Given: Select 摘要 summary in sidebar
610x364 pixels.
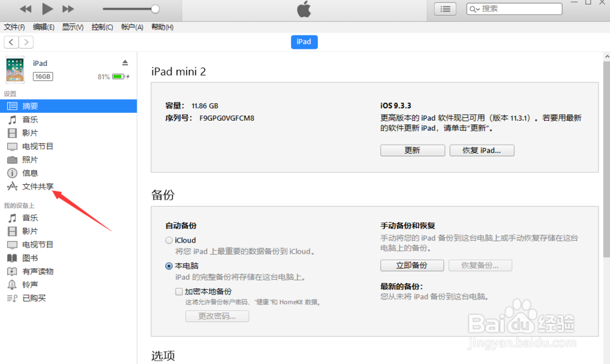Looking at the screenshot, I should 68,106.
